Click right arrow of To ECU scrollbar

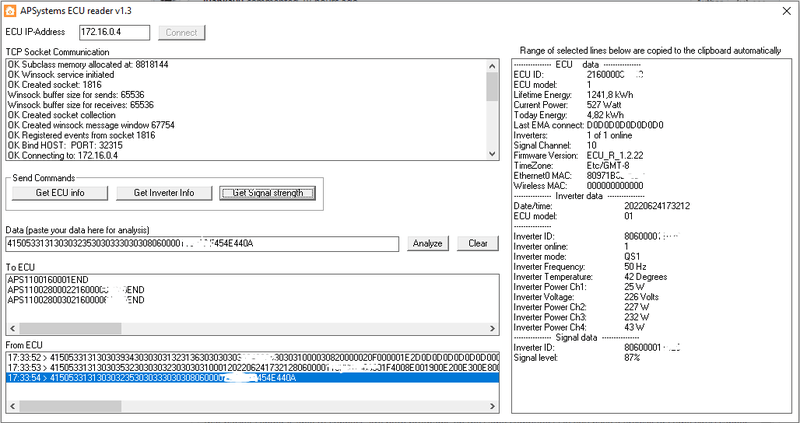[x=492, y=329]
